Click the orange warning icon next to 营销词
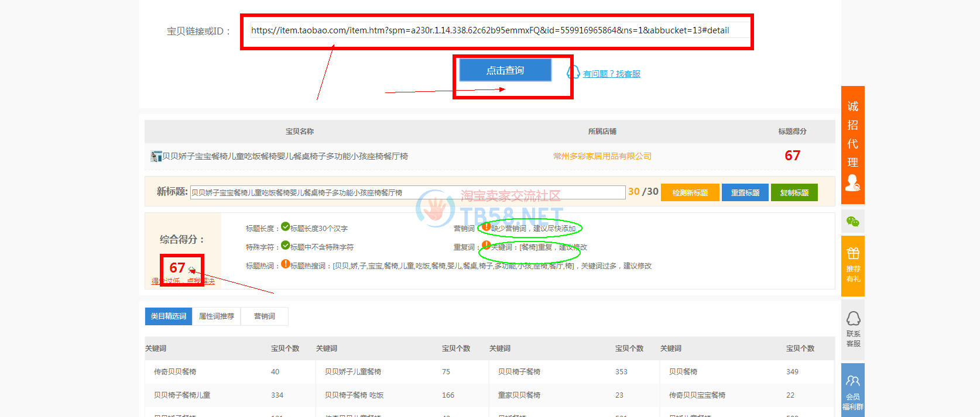 tap(486, 227)
